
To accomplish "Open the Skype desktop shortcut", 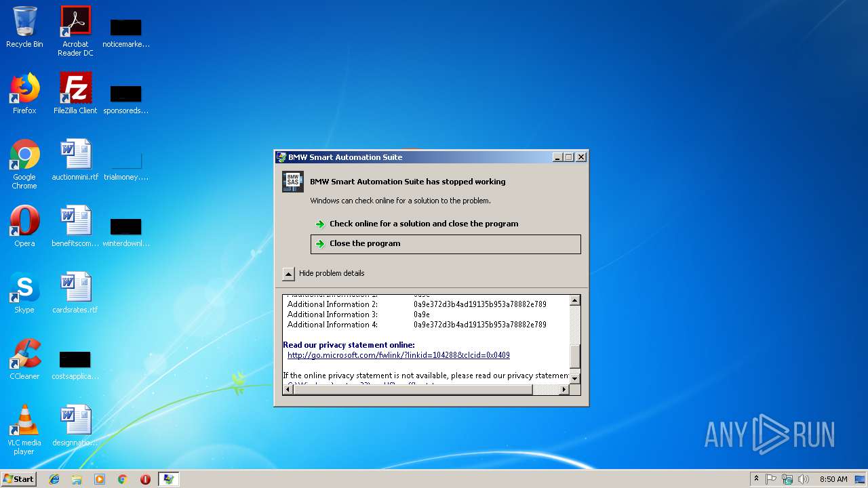I will [24, 293].
